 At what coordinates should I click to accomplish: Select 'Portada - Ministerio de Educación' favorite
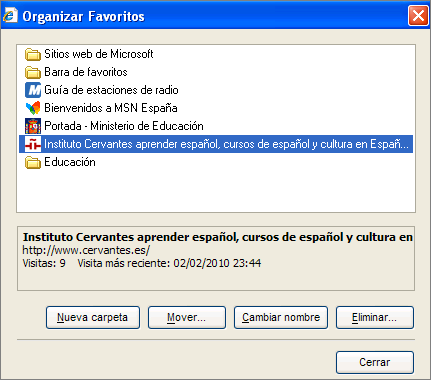(124, 126)
